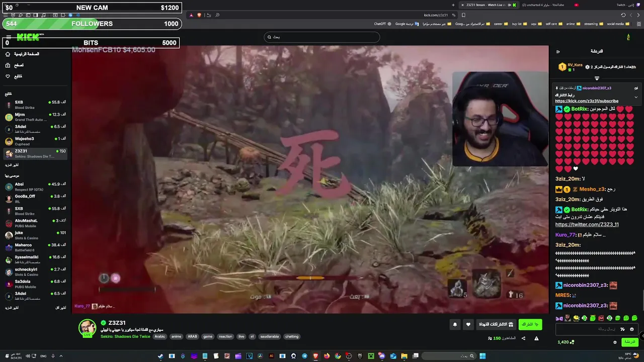
Task: Open Sa3dola PUBG Mobile channel
Action: coord(35,284)
